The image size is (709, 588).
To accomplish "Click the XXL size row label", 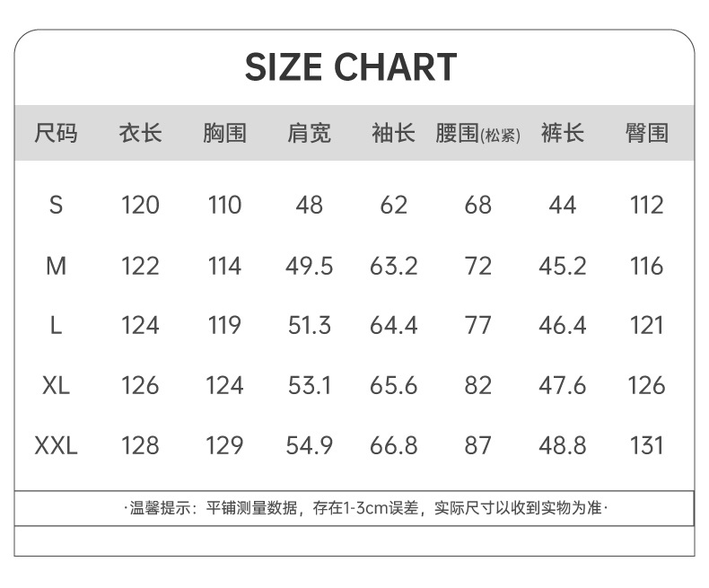I will point(56,445).
